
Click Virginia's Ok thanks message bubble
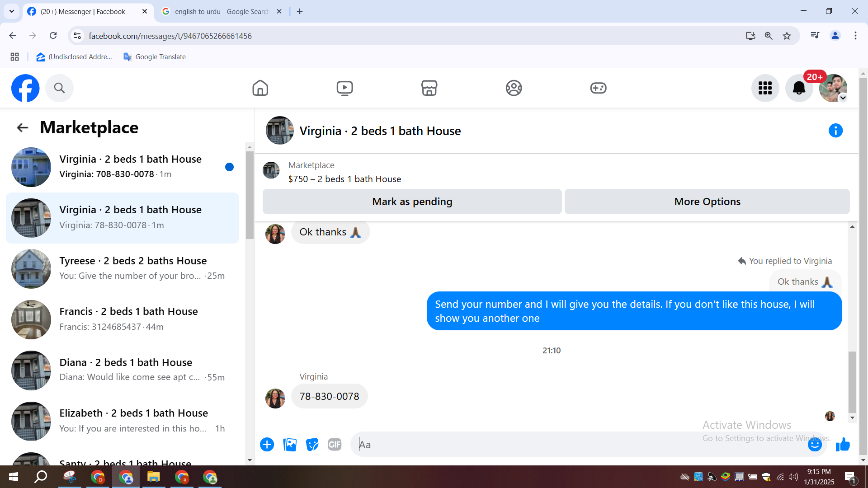coord(330,232)
